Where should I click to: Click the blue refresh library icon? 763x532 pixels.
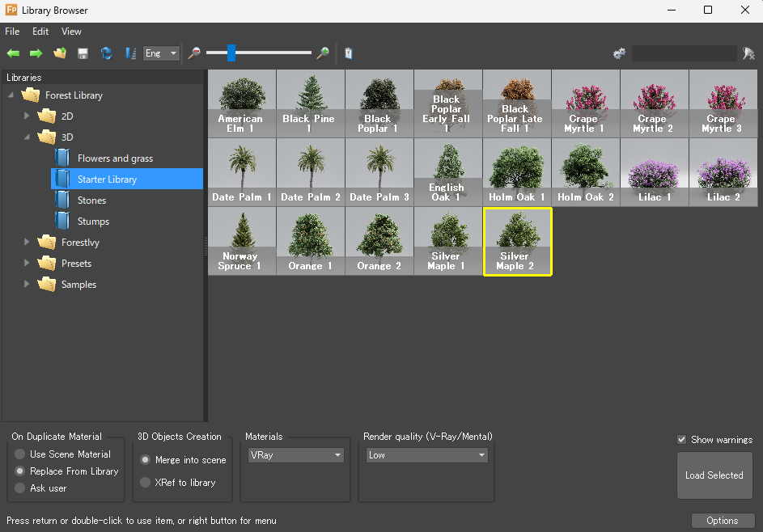point(106,53)
